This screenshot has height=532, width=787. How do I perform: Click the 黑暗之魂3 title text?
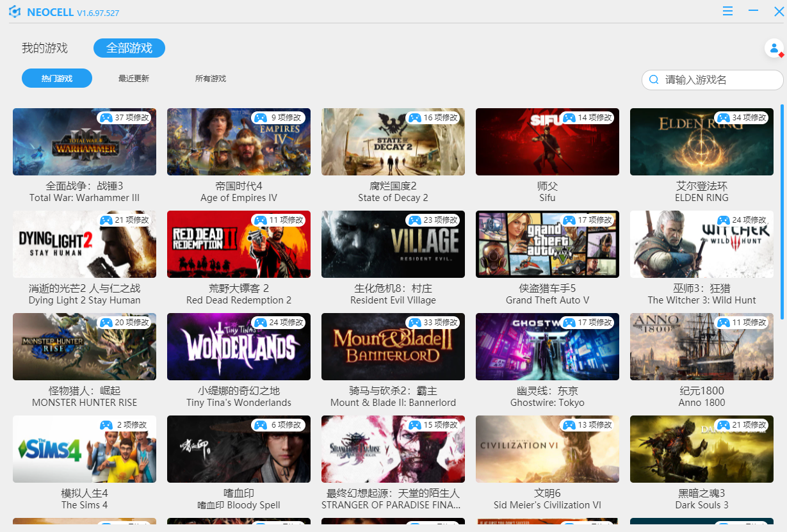[x=702, y=494]
